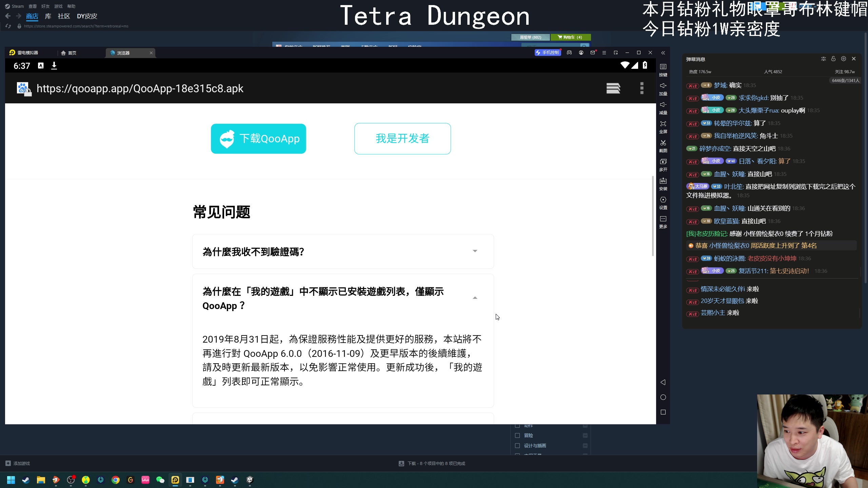Reload the Steam store page

click(x=8, y=26)
